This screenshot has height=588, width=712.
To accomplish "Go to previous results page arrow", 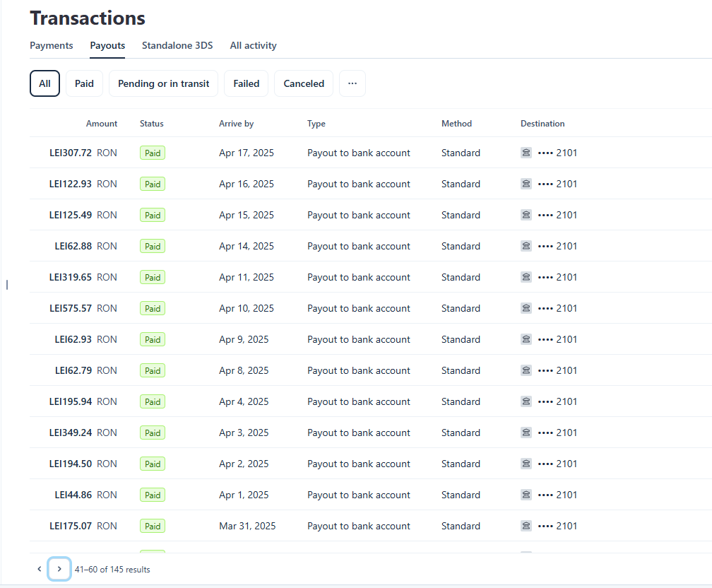I will [x=40, y=569].
